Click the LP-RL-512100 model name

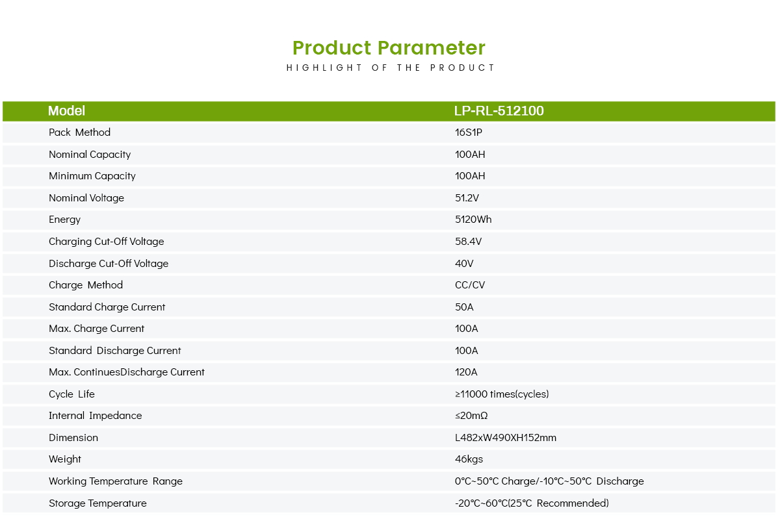(499, 111)
